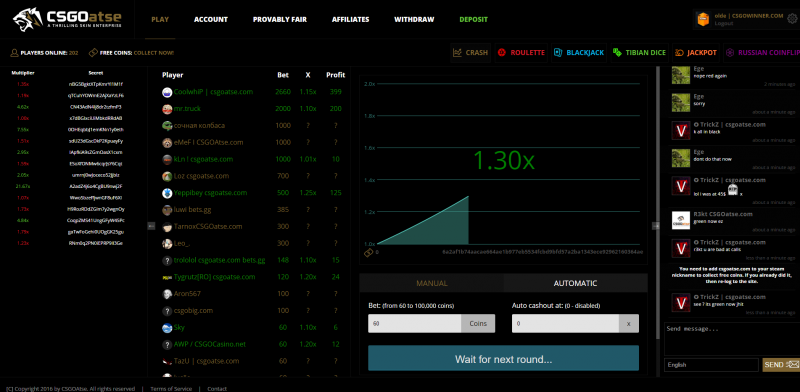
Task: Click the CSGOatse horse logo
Action: (x=28, y=19)
